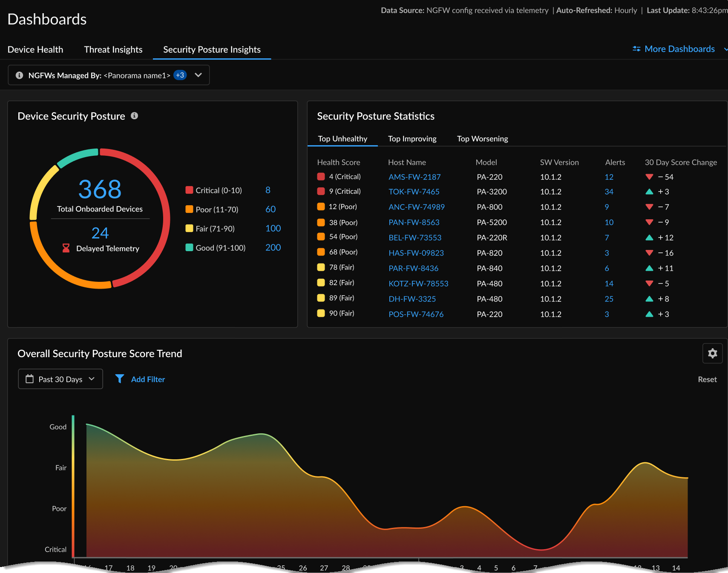This screenshot has height=573, width=728.
Task: Click the +3 badge next to Panorama name1
Action: click(x=180, y=75)
